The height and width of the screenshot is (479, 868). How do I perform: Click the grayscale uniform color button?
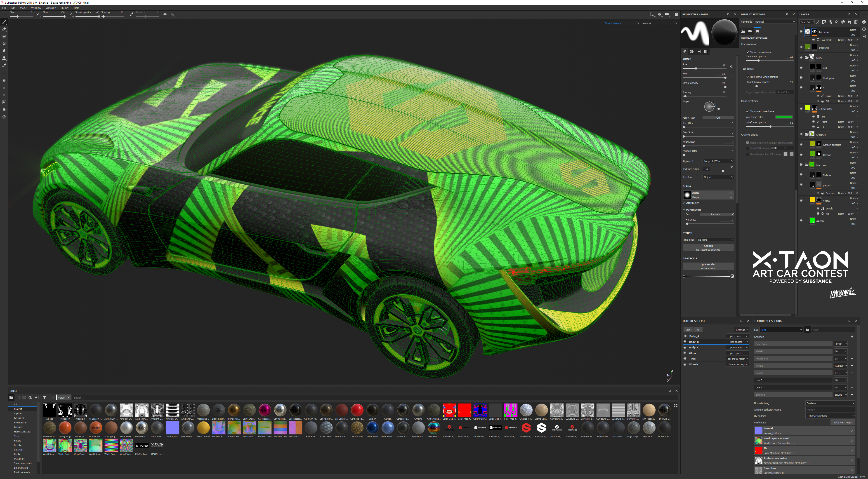708,266
